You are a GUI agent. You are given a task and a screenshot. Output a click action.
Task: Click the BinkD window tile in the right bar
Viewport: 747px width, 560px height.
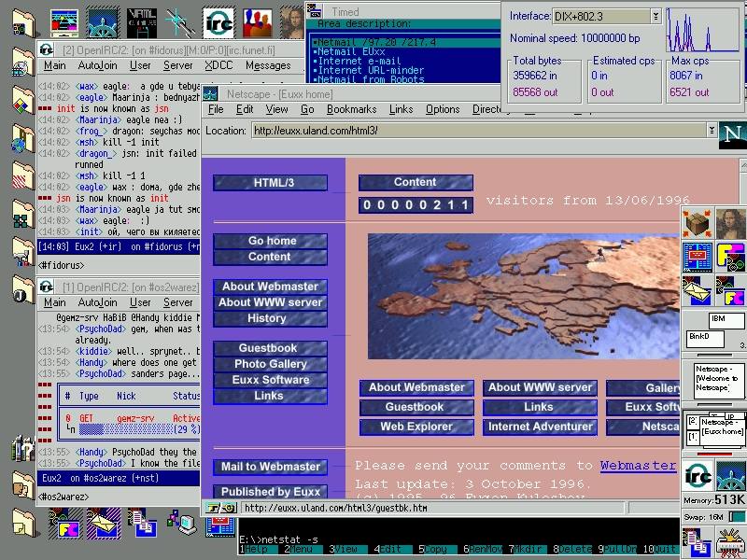click(x=704, y=339)
